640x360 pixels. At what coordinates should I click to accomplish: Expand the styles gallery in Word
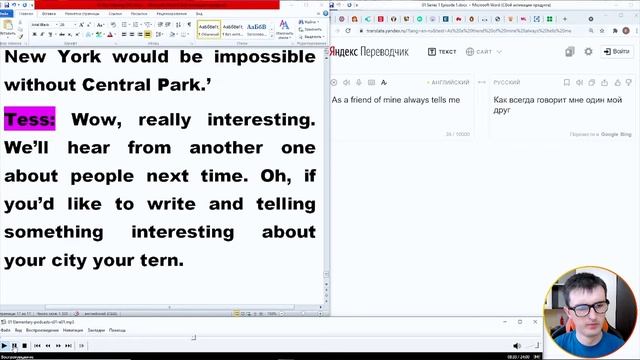[272, 36]
